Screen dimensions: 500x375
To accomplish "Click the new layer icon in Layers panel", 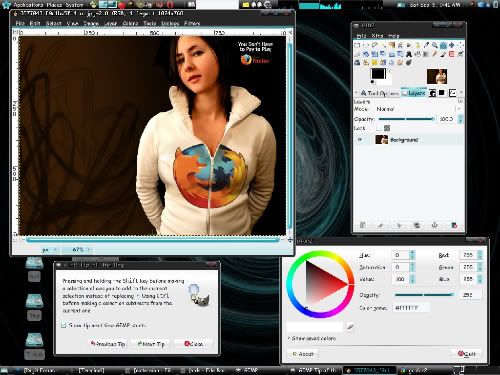I will click(362, 225).
